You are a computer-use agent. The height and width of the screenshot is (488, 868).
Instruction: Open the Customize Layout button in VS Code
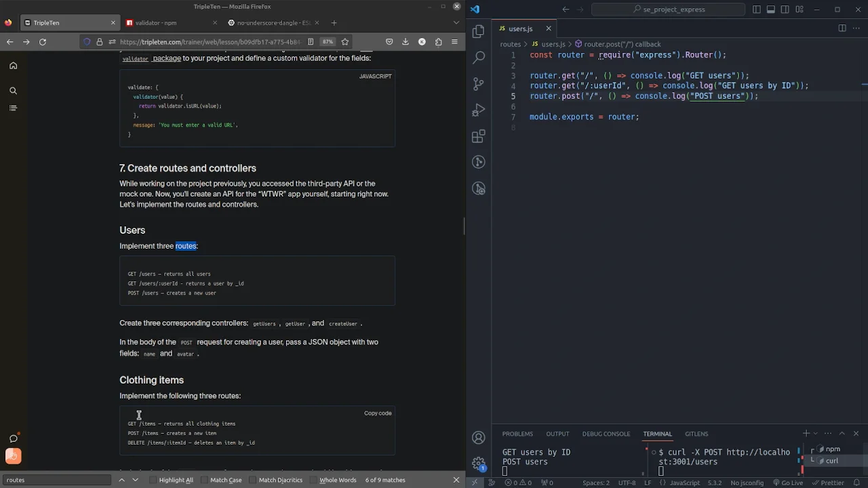800,9
